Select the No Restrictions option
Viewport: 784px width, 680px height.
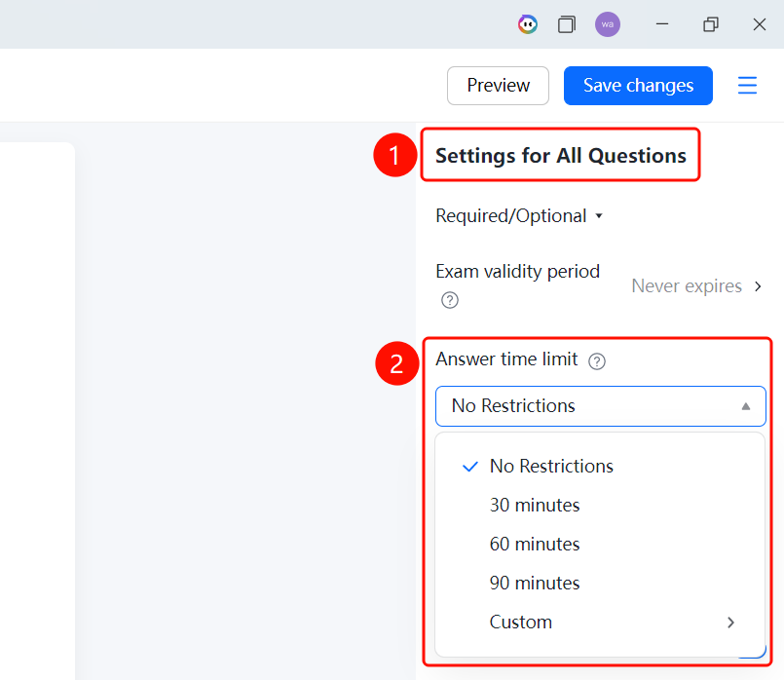tap(600, 466)
